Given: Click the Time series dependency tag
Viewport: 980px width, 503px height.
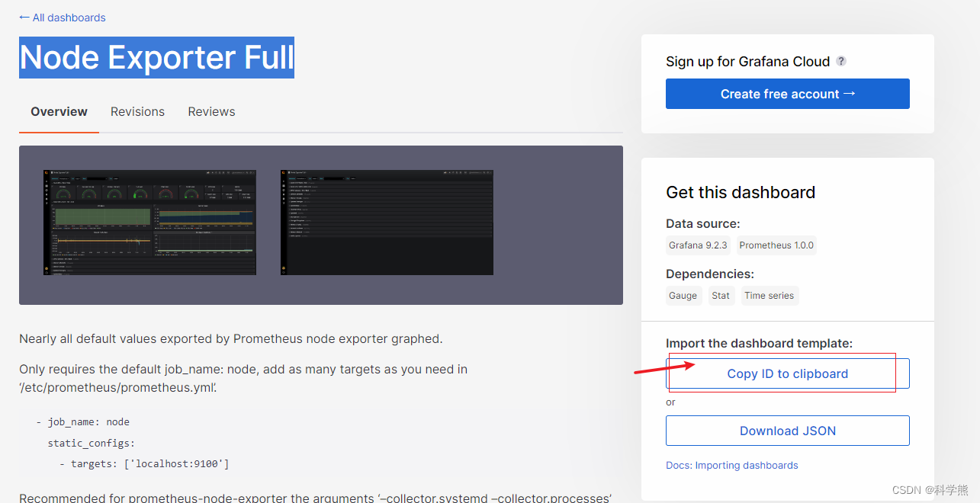Looking at the screenshot, I should [770, 296].
